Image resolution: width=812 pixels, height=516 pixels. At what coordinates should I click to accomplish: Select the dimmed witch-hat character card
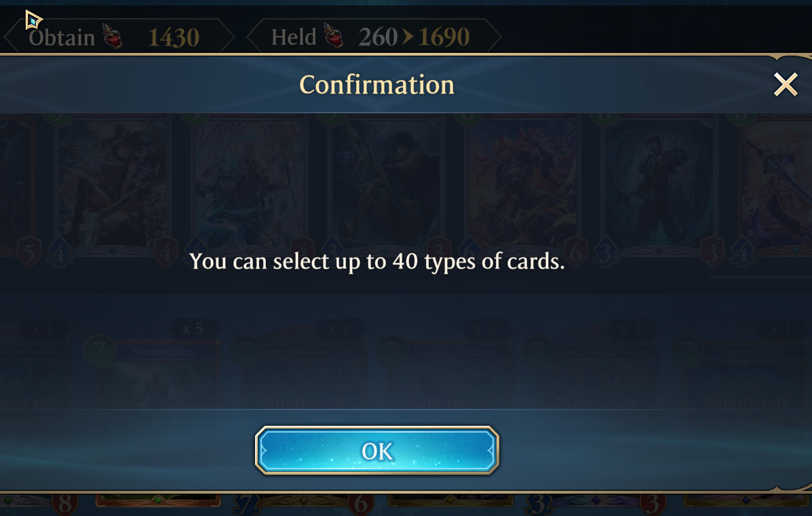coord(113,184)
